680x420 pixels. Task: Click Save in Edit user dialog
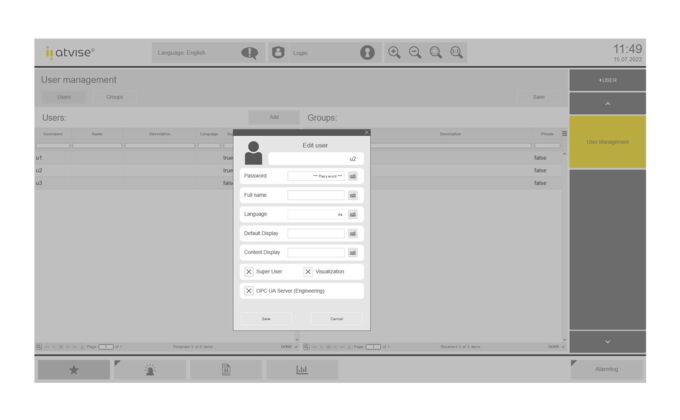tap(266, 319)
